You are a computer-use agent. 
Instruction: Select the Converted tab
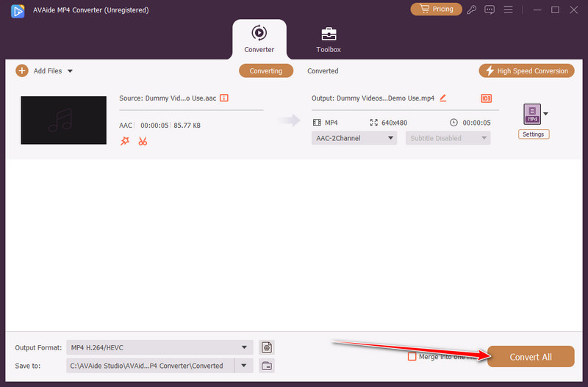pos(323,71)
